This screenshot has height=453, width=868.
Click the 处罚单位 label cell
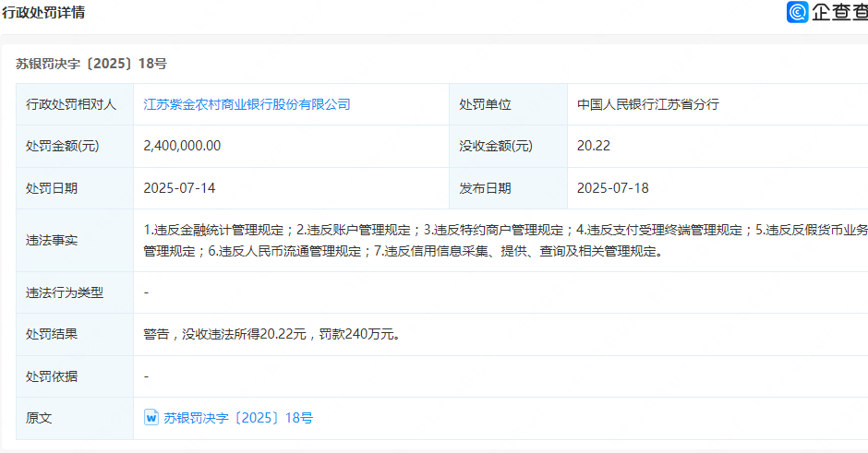[485, 104]
